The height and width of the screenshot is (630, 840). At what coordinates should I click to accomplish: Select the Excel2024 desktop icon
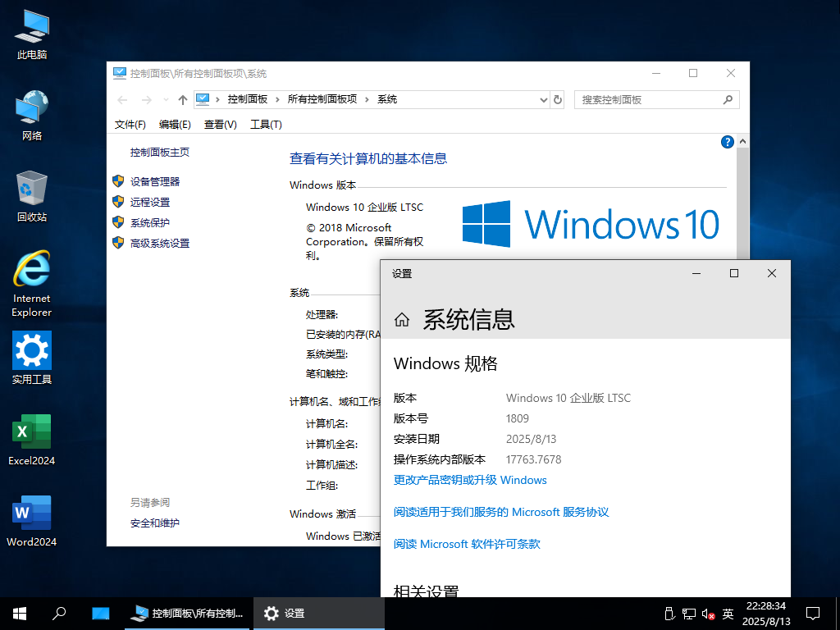pyautogui.click(x=32, y=440)
